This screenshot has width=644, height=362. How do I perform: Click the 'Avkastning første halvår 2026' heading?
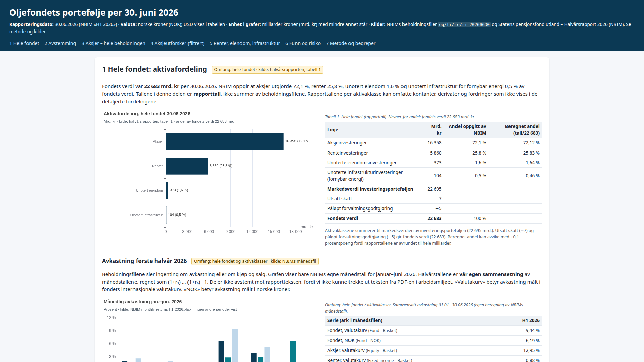pyautogui.click(x=145, y=261)
